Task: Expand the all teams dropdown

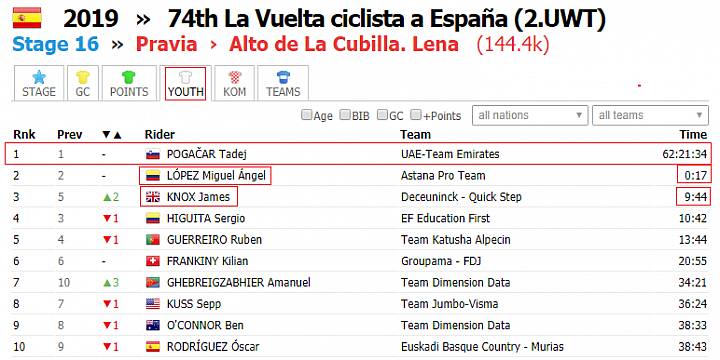Action: click(x=650, y=115)
